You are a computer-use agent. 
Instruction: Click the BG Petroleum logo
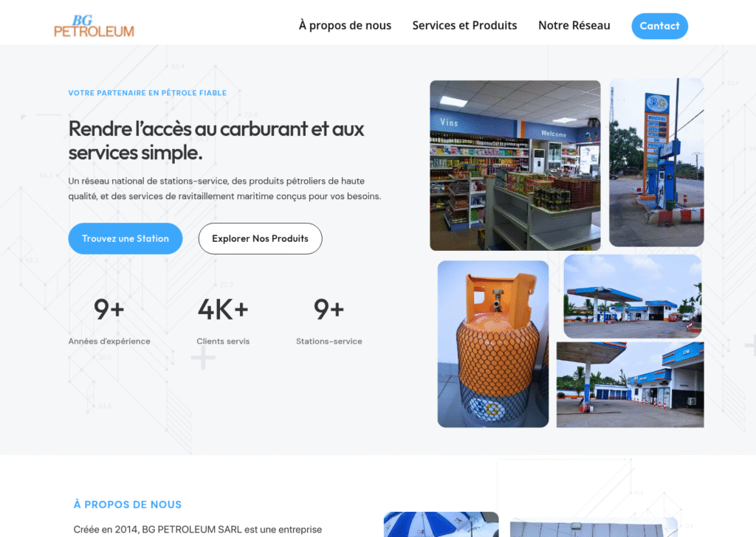click(x=94, y=26)
